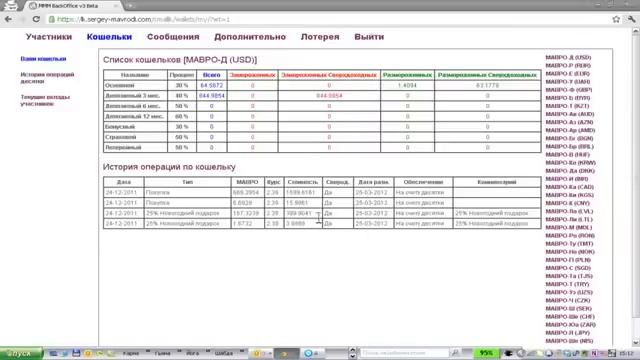Select wallet МАВРО-Аз (AZN)
Viewport: 640px width, 360px height.
[569, 122]
